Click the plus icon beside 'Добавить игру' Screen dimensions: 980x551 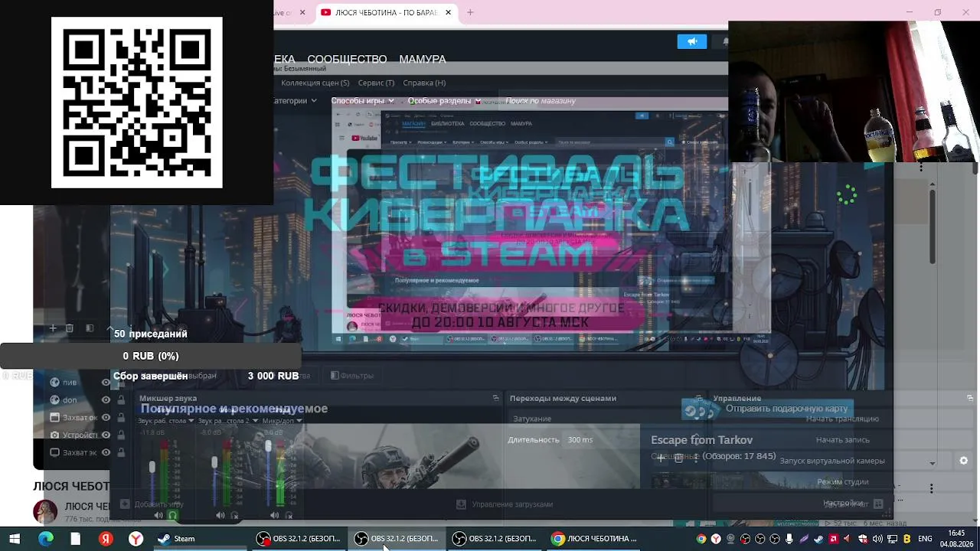pos(125,504)
